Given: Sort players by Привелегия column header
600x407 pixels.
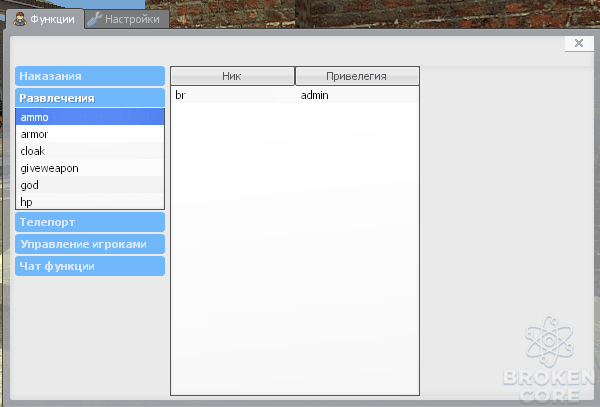Looking at the screenshot, I should coord(357,76).
